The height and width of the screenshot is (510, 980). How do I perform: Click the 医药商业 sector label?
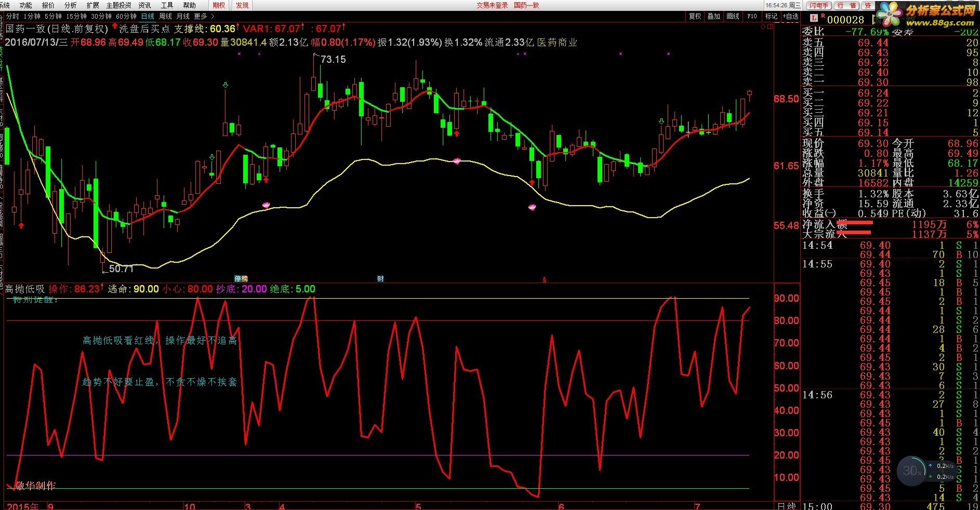click(x=557, y=43)
